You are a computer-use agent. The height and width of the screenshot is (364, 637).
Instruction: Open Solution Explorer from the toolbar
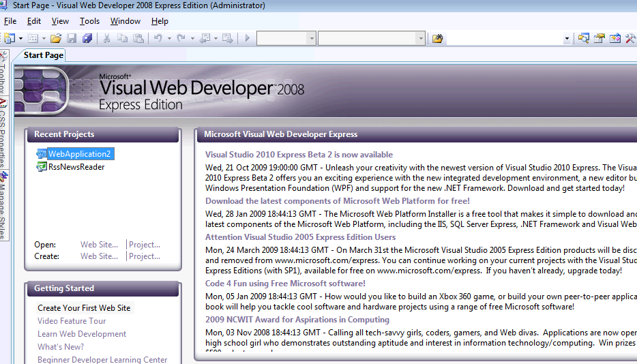tap(584, 39)
